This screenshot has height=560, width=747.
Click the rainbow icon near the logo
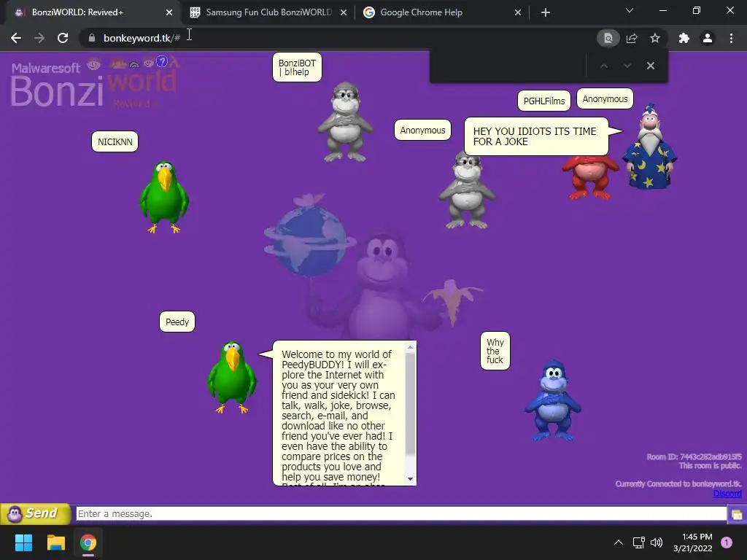[x=134, y=64]
